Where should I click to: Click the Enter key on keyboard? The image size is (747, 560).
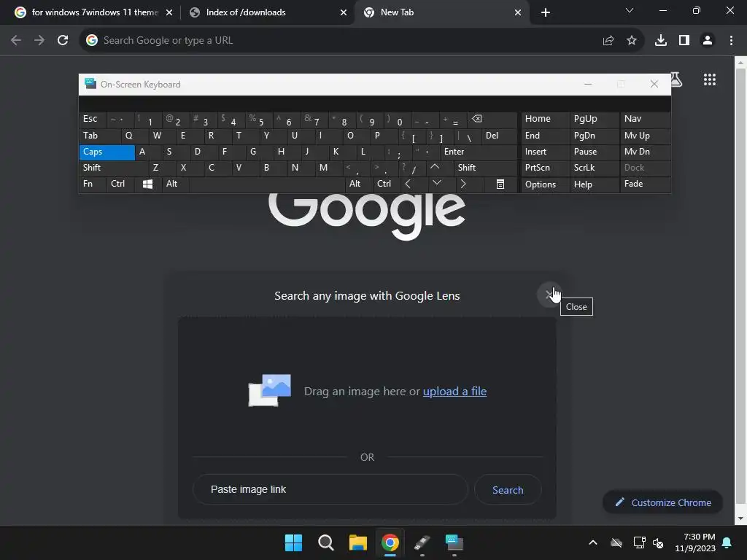coord(479,152)
